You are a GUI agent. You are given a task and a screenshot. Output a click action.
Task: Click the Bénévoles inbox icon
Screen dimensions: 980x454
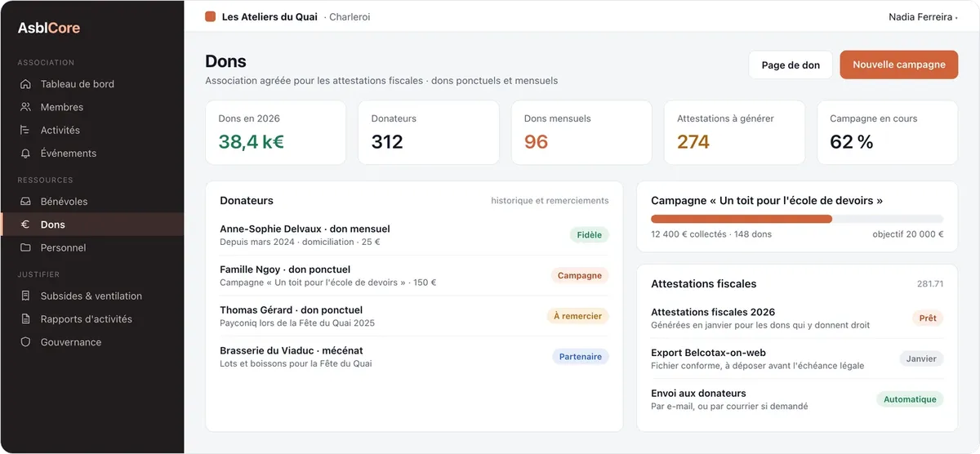coord(25,202)
